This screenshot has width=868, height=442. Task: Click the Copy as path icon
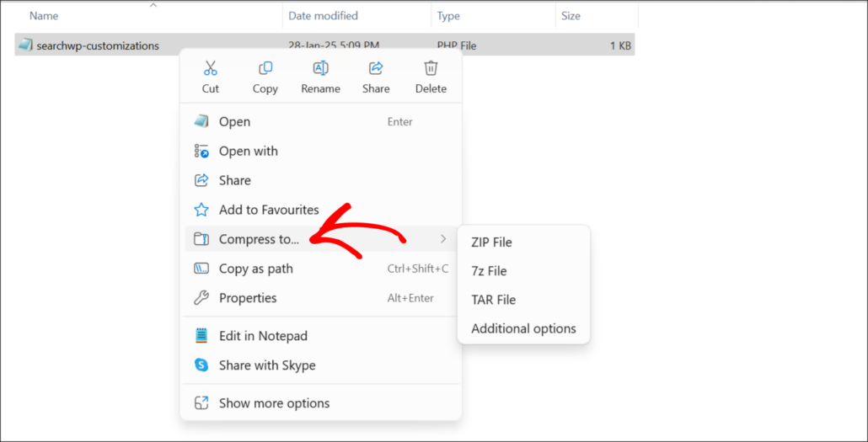pos(201,269)
